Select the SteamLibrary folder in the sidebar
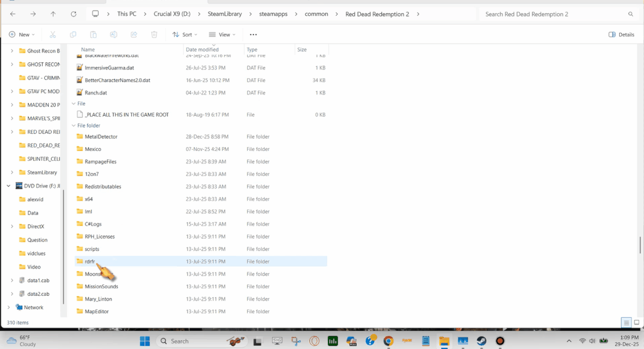This screenshot has height=349, width=644. pyautogui.click(x=42, y=172)
